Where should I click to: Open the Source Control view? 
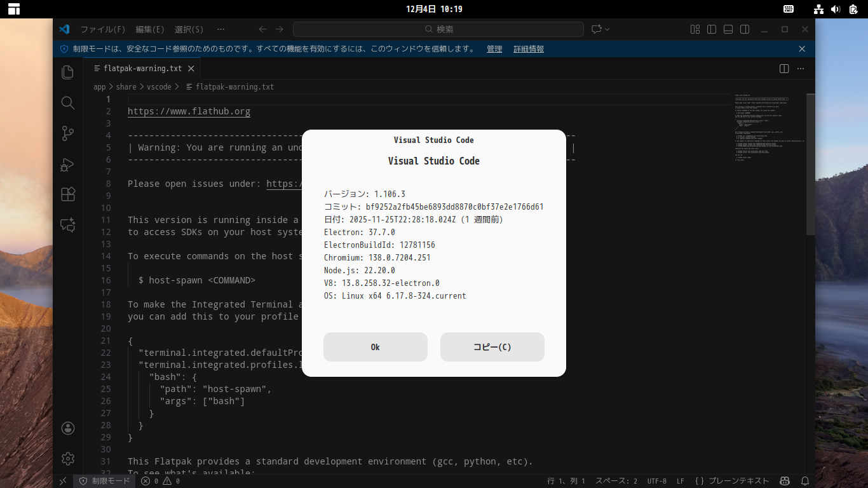tap(68, 133)
